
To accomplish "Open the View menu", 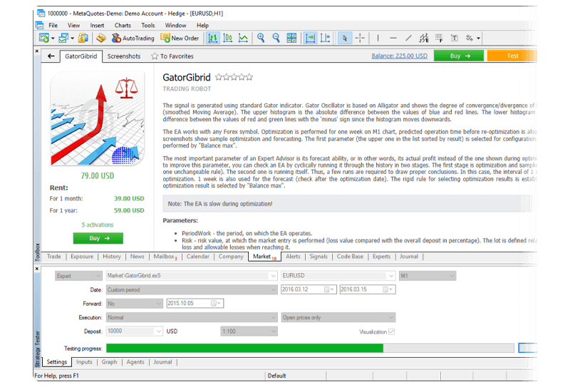I will [74, 26].
